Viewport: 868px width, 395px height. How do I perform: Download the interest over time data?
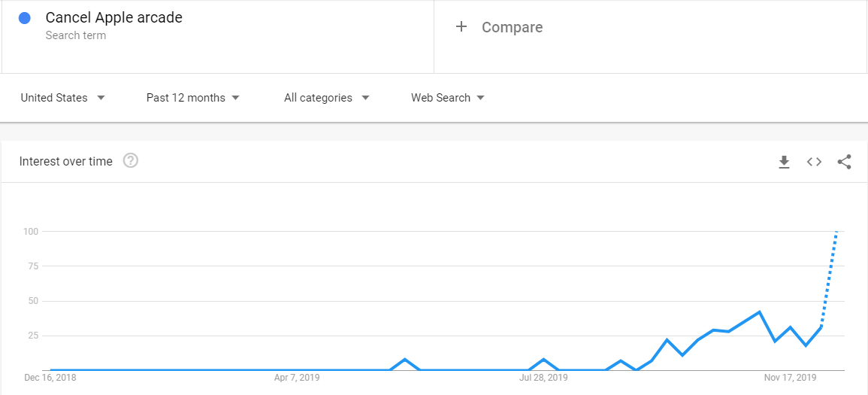[784, 162]
